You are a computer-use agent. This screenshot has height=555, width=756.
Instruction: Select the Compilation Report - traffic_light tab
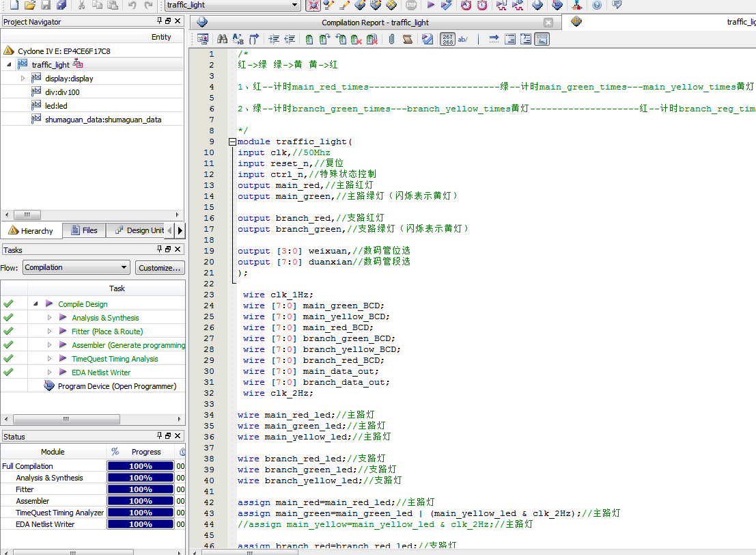375,23
